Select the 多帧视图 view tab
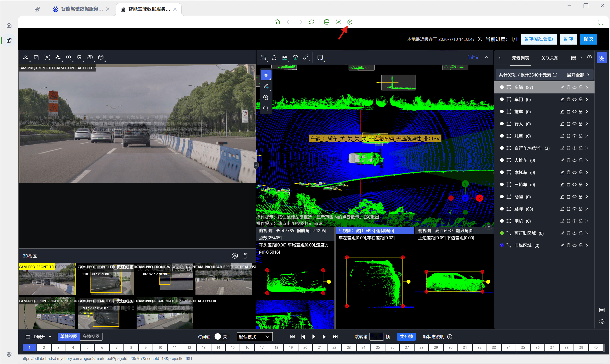This screenshot has width=610, height=364. [91, 337]
